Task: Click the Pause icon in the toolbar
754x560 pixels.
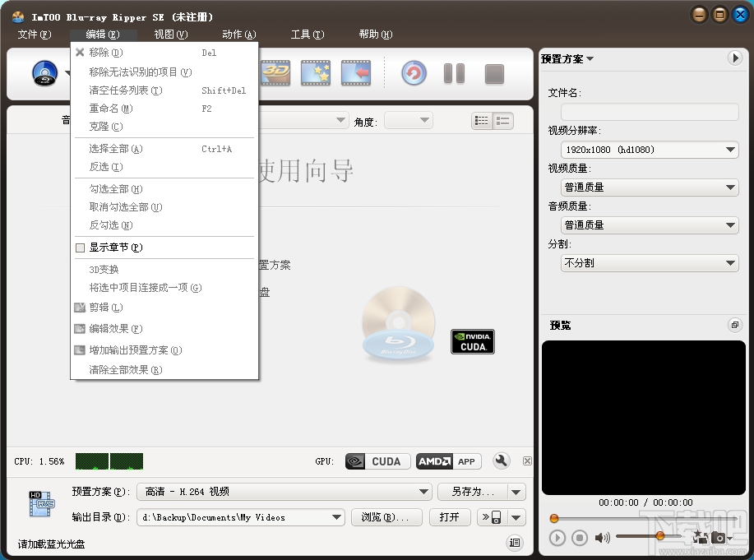Action: 454,73
